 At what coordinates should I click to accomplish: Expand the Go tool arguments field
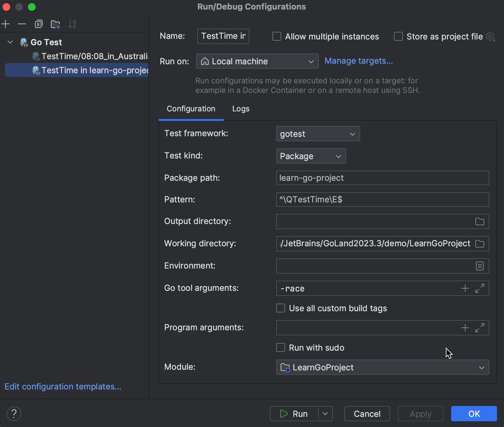pos(479,288)
